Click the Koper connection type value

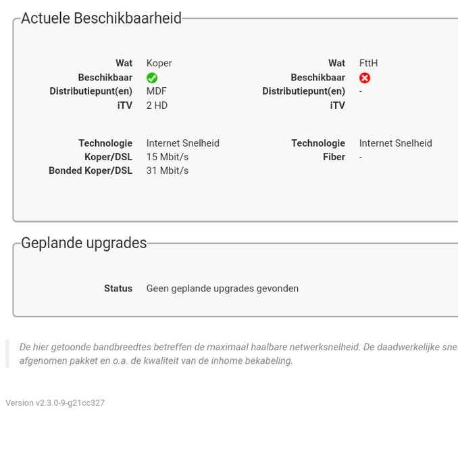pos(159,63)
